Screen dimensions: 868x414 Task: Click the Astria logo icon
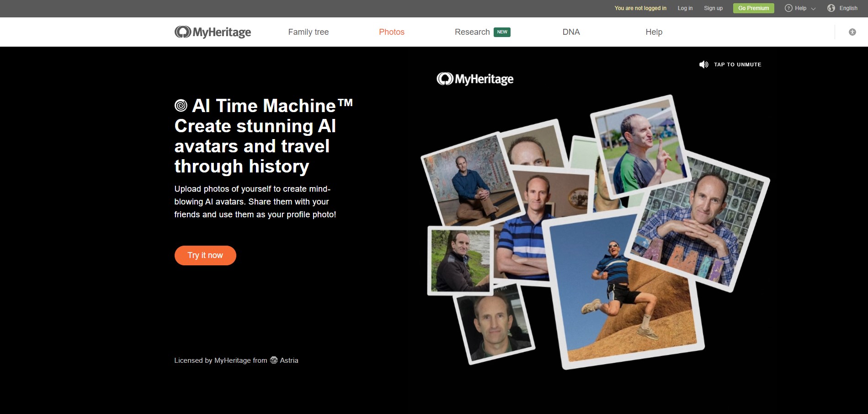point(274,360)
